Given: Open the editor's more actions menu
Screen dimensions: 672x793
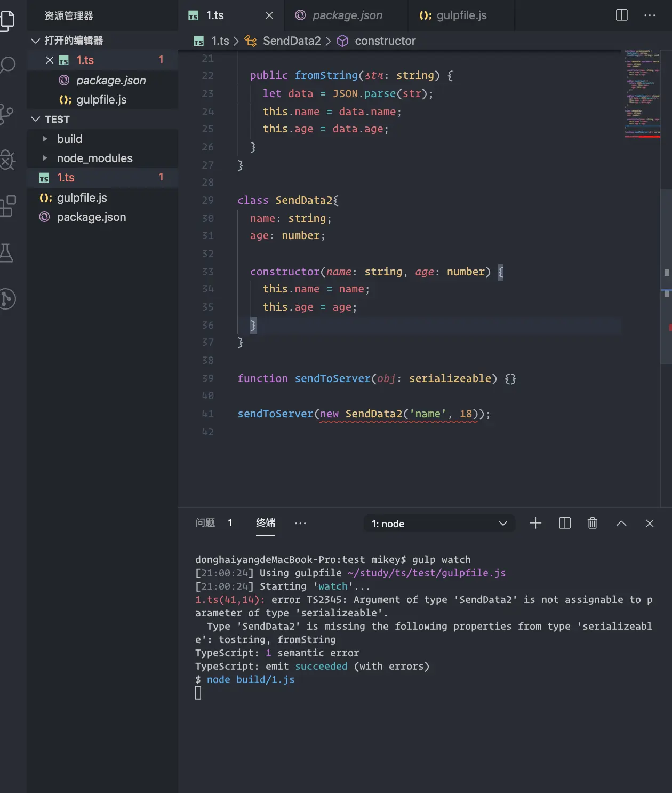Looking at the screenshot, I should pos(650,15).
